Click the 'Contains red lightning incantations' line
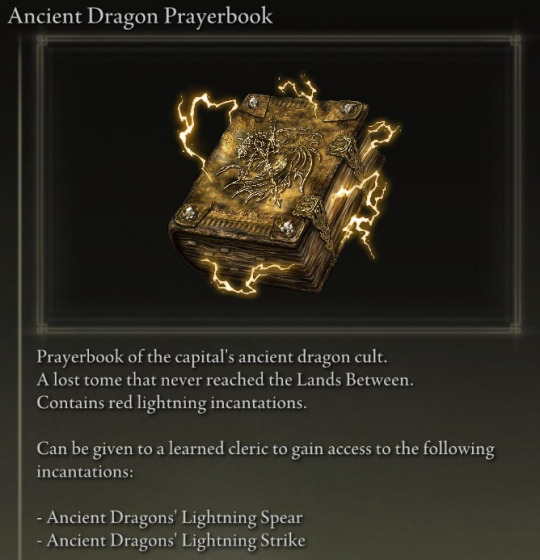540x560 pixels. (x=172, y=404)
